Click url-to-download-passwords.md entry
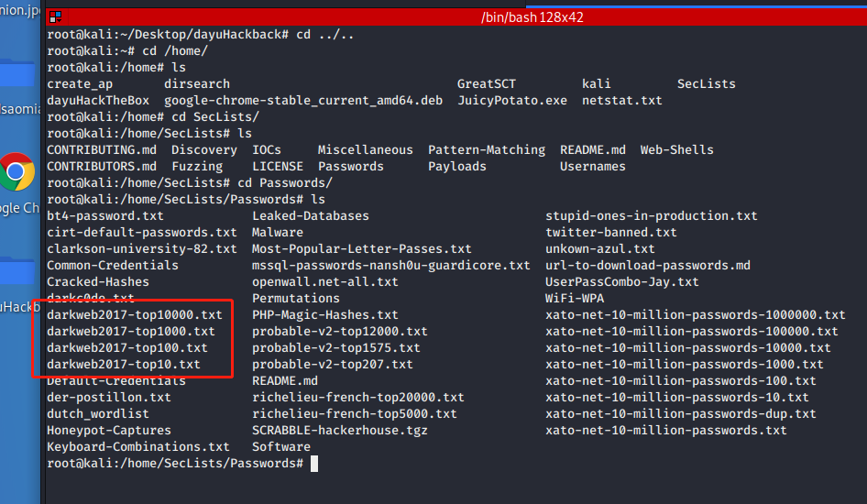The image size is (867, 504). coord(648,265)
